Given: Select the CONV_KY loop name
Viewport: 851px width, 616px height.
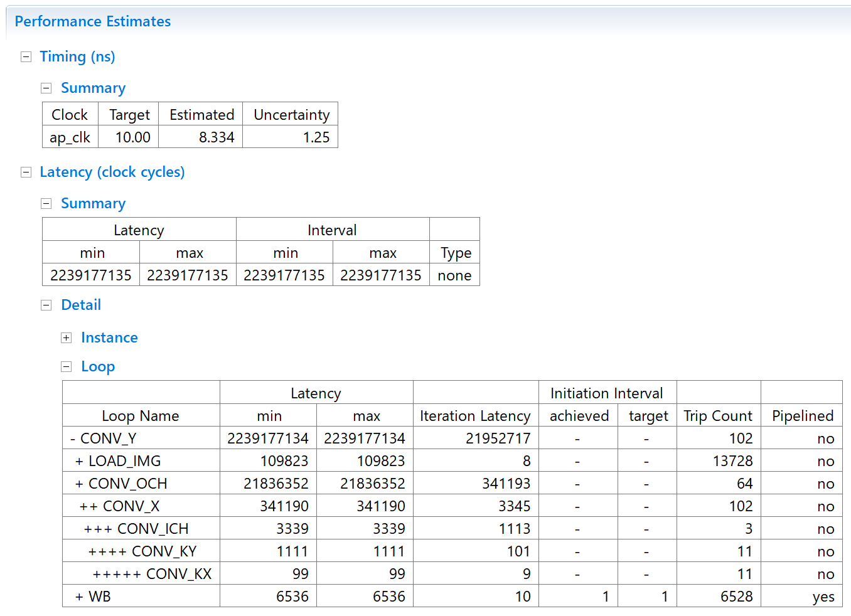Looking at the screenshot, I should coord(141,551).
